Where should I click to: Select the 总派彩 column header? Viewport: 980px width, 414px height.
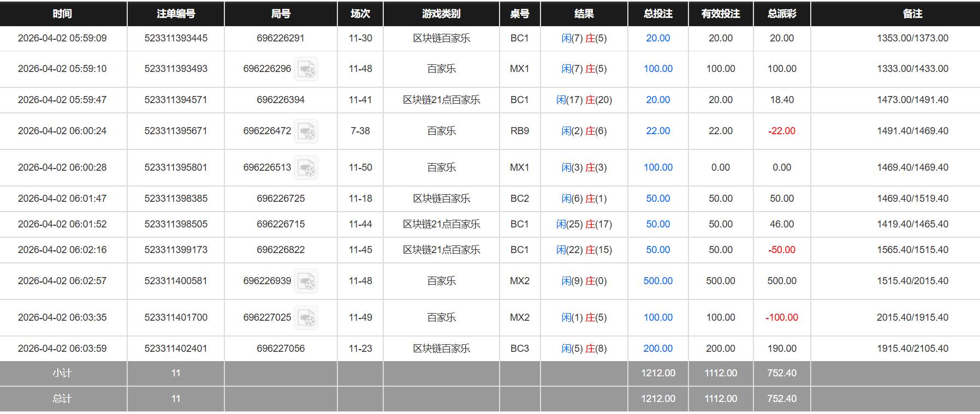click(x=782, y=14)
